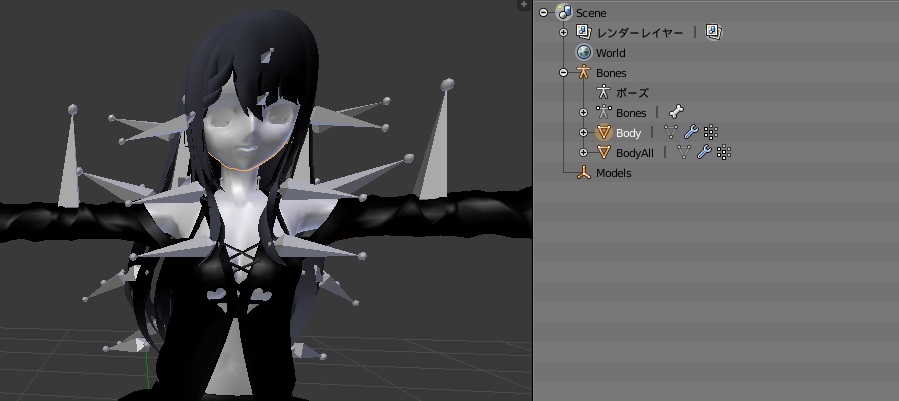Click the render layer icon beside レンダーレイヤー
Image resolution: width=899 pixels, height=401 pixels.
click(x=584, y=32)
